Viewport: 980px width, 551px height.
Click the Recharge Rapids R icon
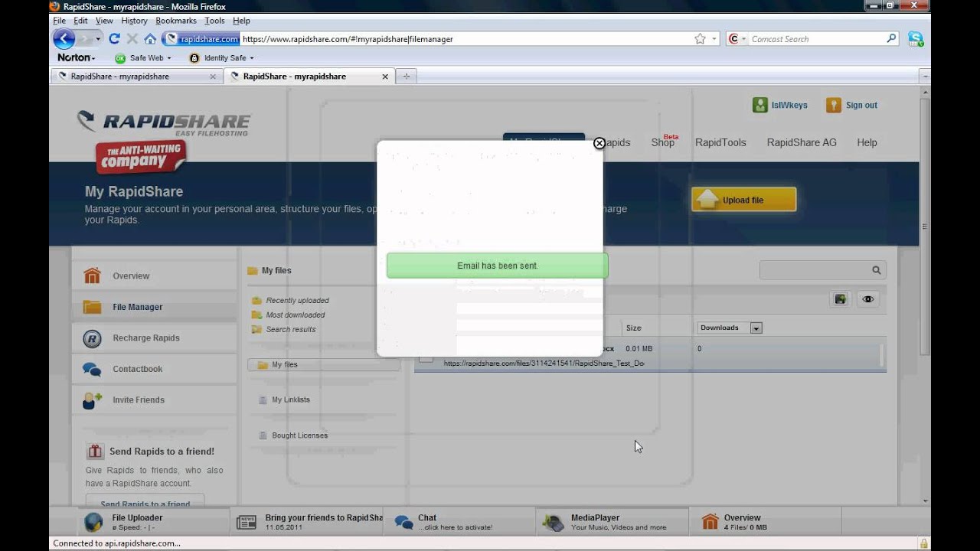click(x=92, y=338)
